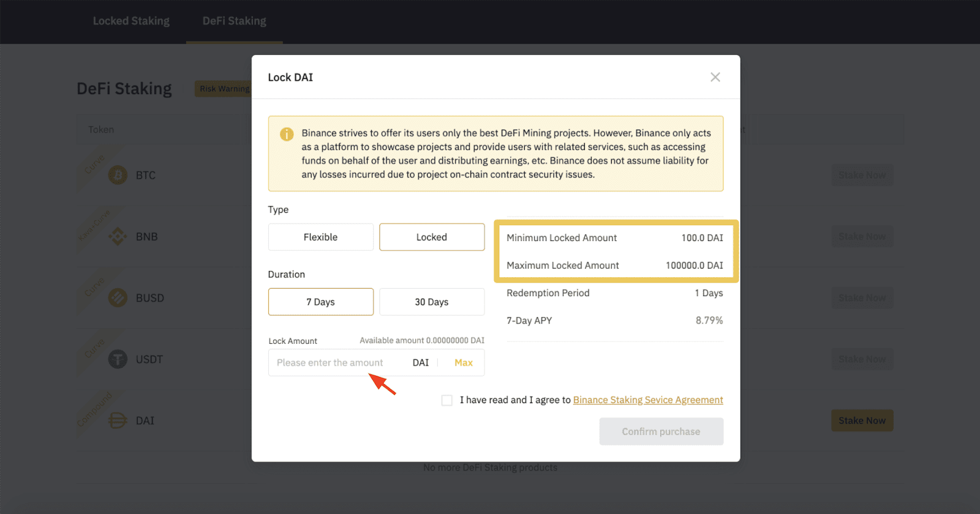Click the BNB coin icon
The image size is (980, 514).
pos(118,237)
